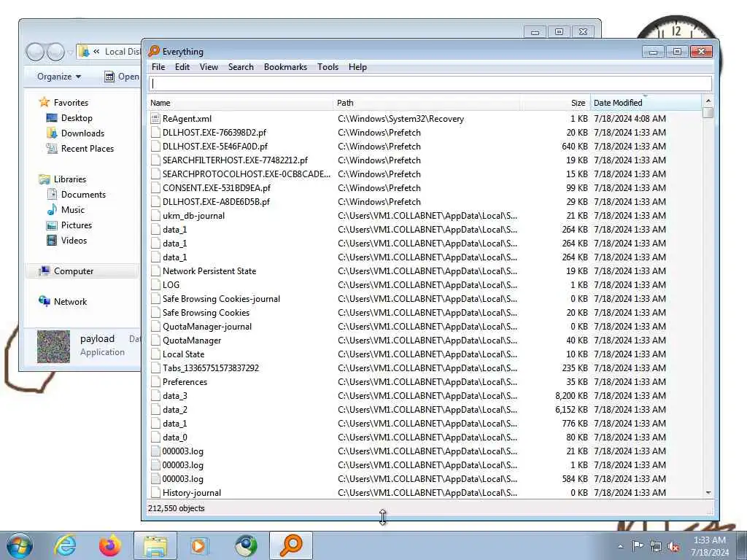Select Safe Browsing Cookies-journal icon
The image size is (747, 560).
(x=155, y=298)
